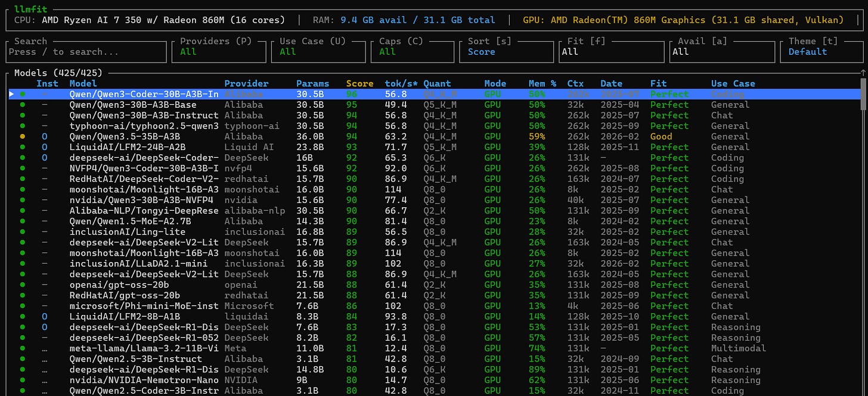Click the status dot of LiquidAI/LFM2-24B-A2B

click(x=23, y=147)
